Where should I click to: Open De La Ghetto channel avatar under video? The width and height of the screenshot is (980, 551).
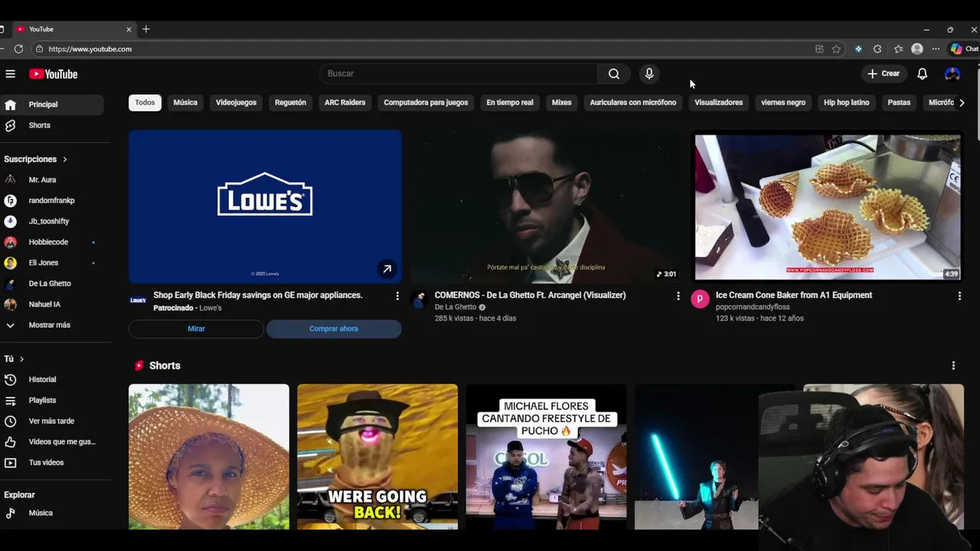click(419, 299)
